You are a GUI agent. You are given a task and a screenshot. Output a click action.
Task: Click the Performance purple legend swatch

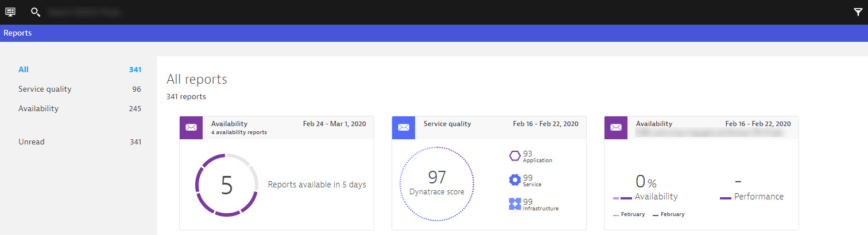click(725, 198)
